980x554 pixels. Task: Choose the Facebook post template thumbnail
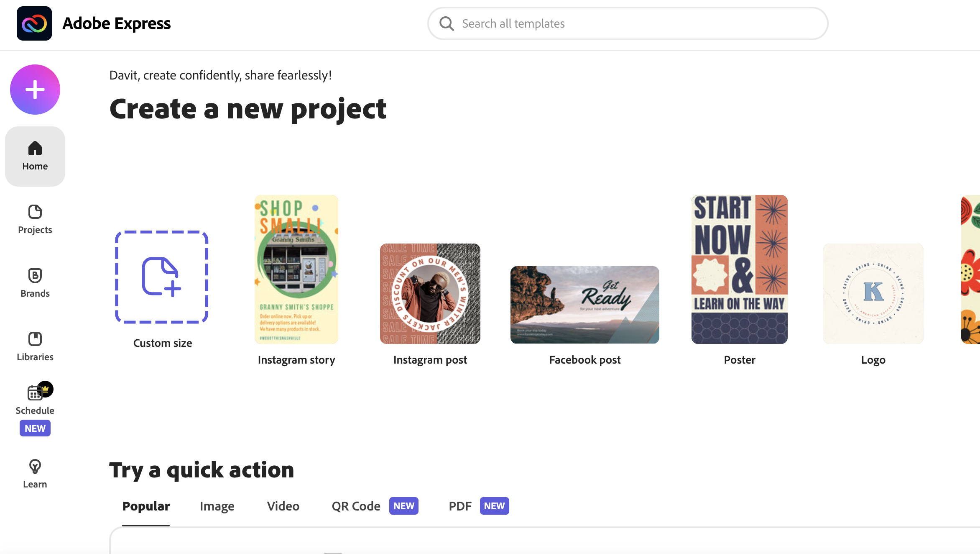tap(584, 305)
